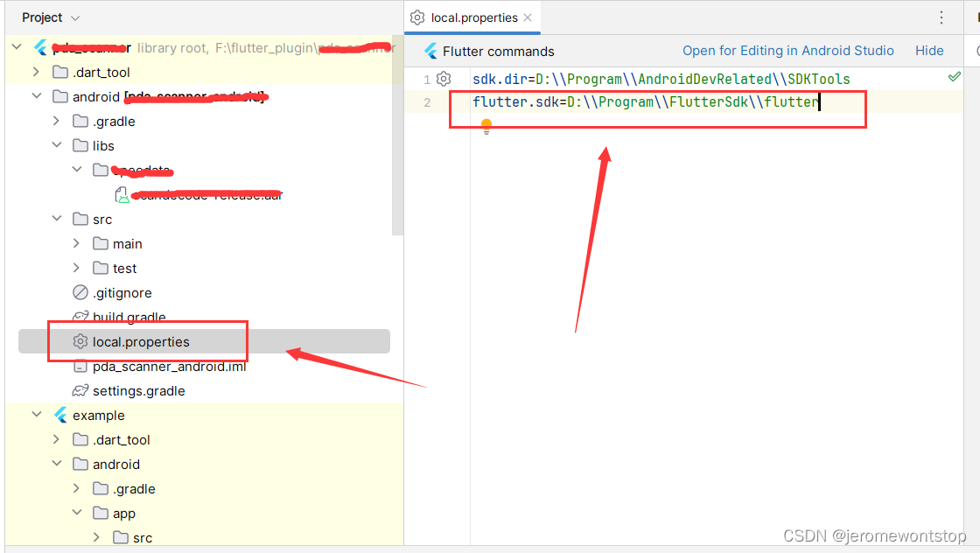Image resolution: width=980 pixels, height=553 pixels.
Task: Click the green inspections checkmark icon
Action: pos(955,76)
